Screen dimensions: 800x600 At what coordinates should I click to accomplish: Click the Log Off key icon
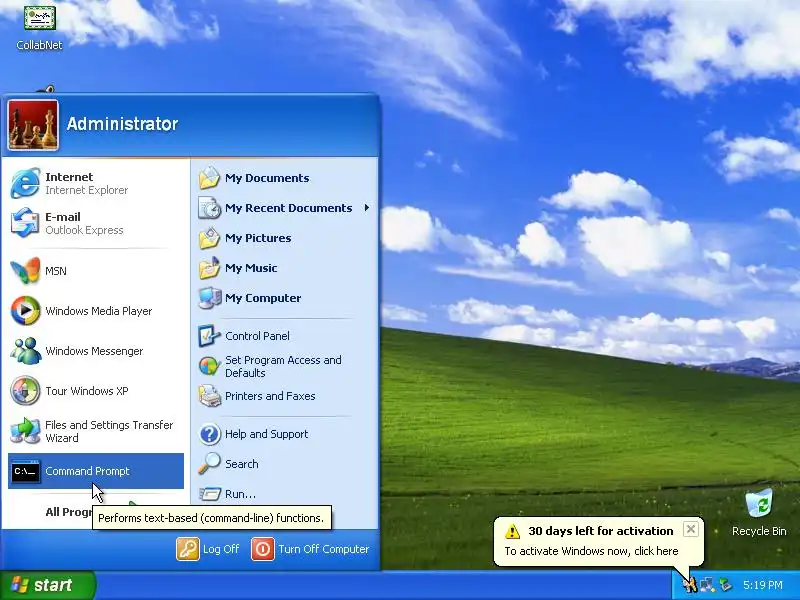[188, 549]
